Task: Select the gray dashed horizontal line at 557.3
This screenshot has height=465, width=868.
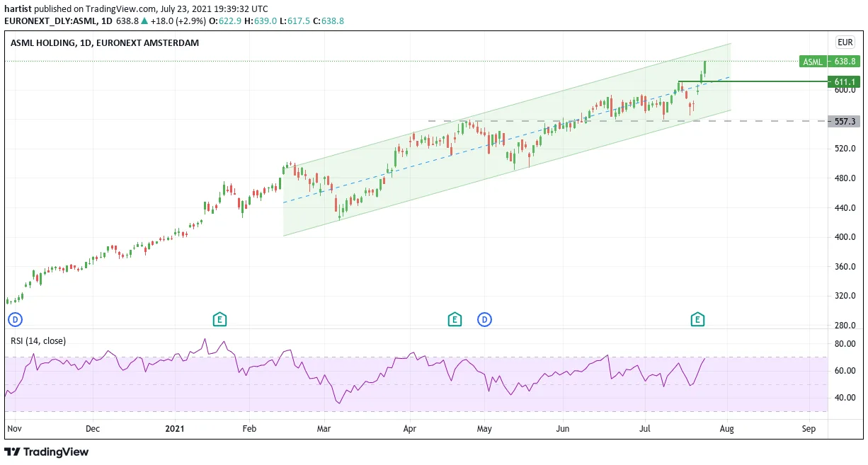Action: 627,121
